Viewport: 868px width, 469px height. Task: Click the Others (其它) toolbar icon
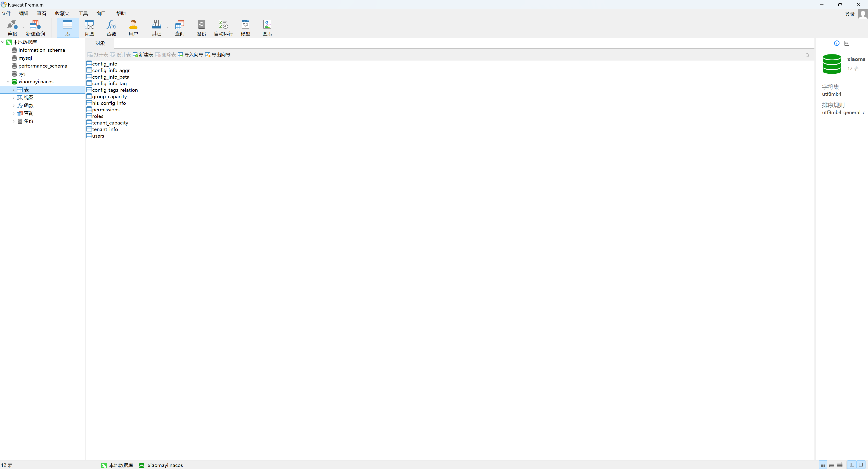tap(156, 28)
